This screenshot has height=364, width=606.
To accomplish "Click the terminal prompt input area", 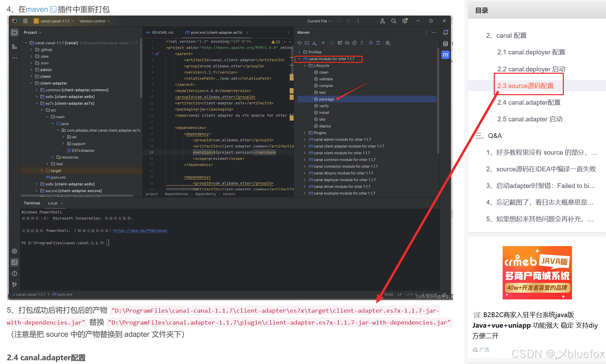I will [x=108, y=243].
